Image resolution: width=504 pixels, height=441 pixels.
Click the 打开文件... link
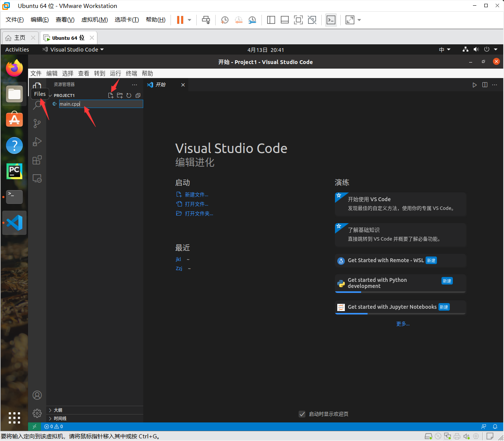tap(196, 204)
